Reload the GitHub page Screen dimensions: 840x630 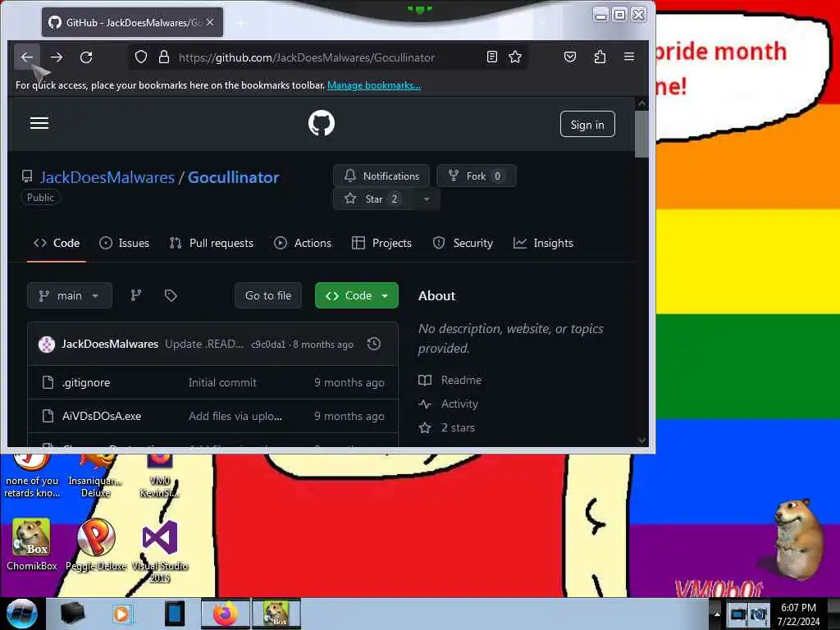pos(86,57)
